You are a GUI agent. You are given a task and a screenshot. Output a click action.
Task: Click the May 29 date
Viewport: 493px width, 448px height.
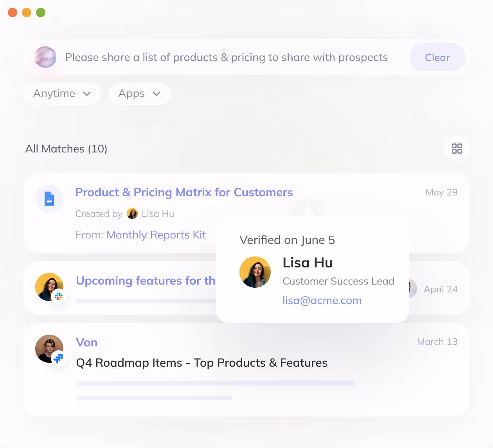click(441, 192)
